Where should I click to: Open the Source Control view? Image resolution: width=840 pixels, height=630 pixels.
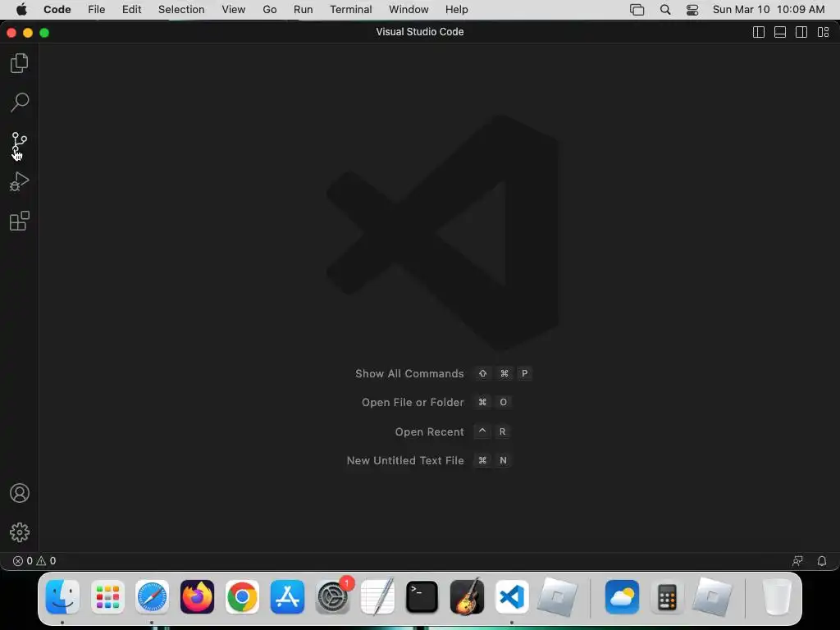[20, 143]
